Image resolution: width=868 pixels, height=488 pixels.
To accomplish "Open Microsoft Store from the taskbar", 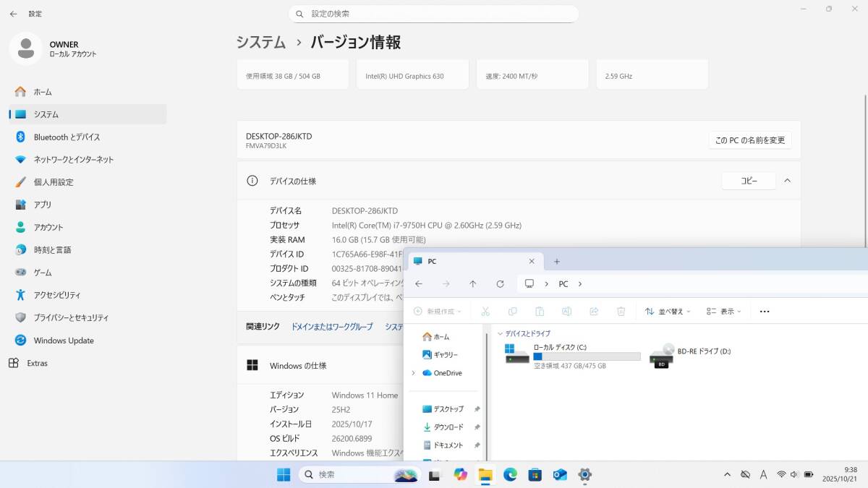I will click(535, 474).
